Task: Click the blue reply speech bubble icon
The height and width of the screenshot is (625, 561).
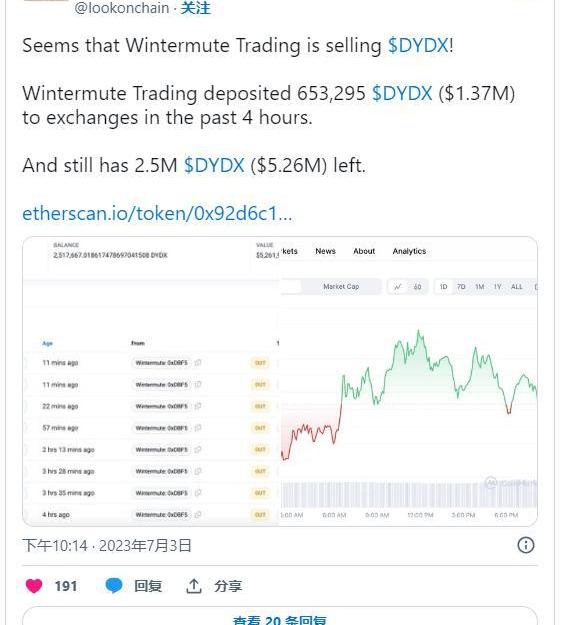Action: click(x=114, y=586)
